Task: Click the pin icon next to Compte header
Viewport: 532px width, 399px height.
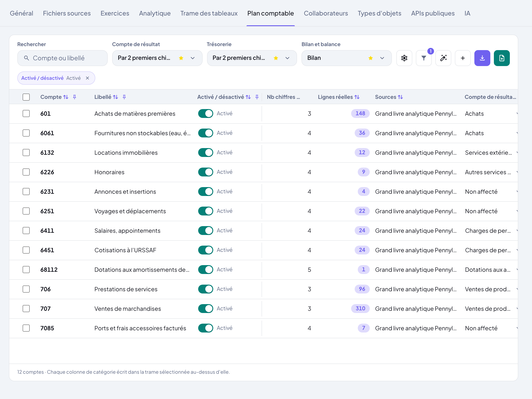Action: coord(74,97)
